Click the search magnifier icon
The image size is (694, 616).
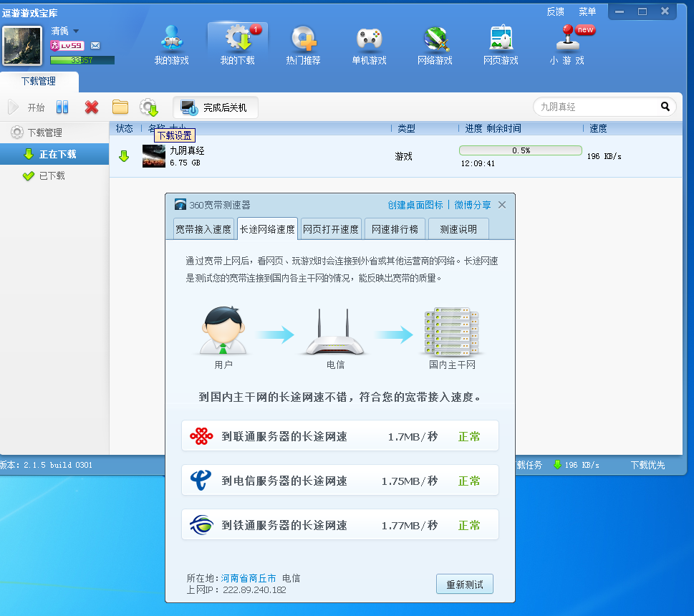pyautogui.click(x=665, y=106)
